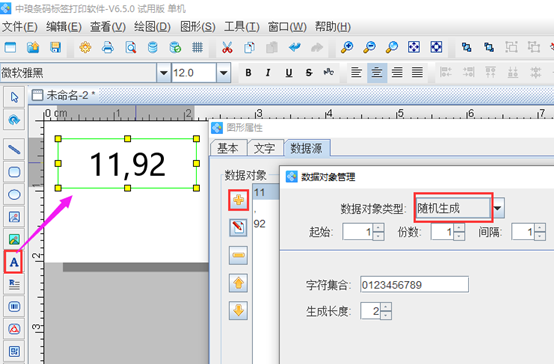Viewport: 554px width, 364px height.
Task: Click the 字符集合 input field
Action: (x=414, y=284)
